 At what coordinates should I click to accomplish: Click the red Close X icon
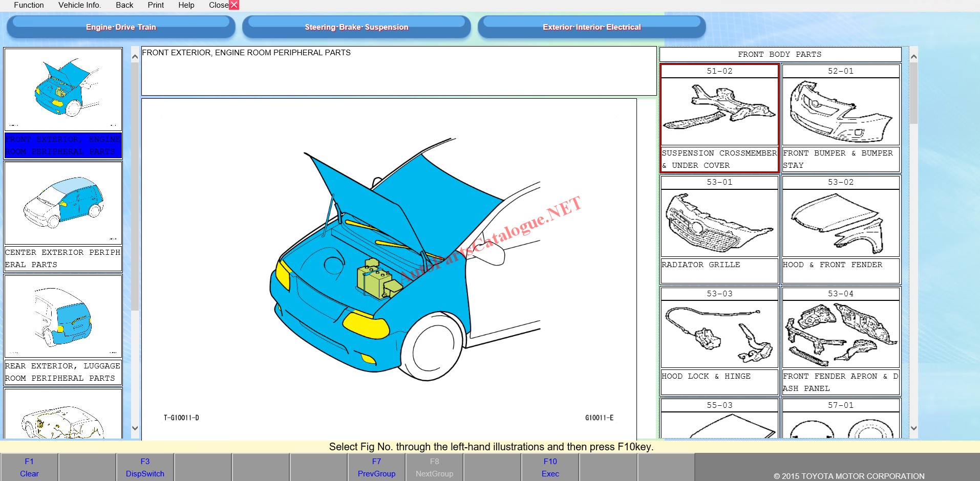[234, 5]
